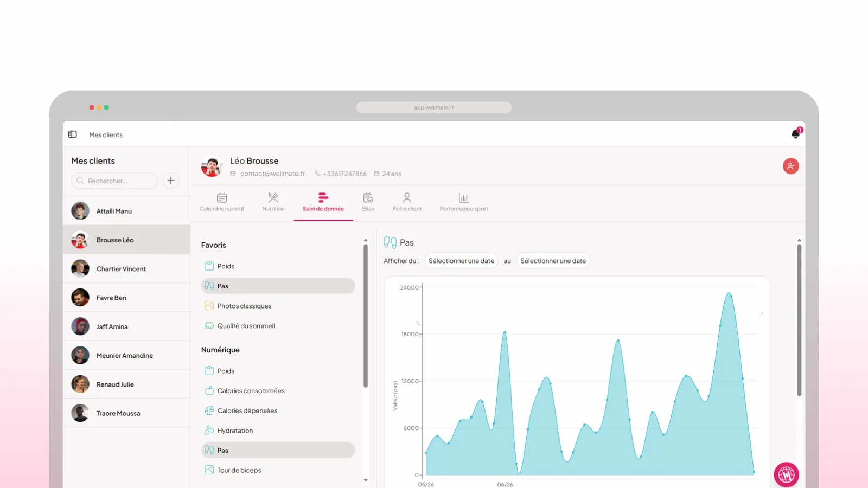Pick the start date selector
868x488 pixels.
[461, 261]
